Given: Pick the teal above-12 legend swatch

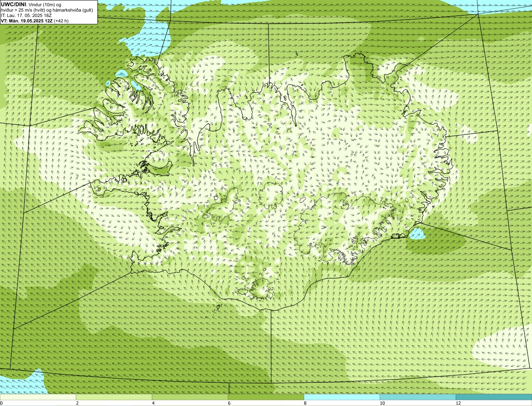Looking at the screenshot, I should pyautogui.click(x=494, y=397).
